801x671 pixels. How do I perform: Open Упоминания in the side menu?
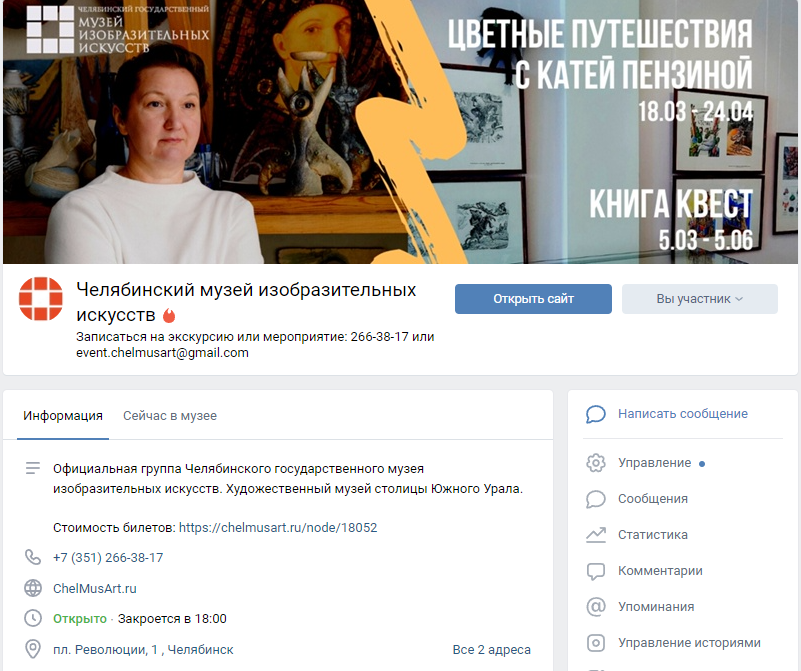tap(656, 607)
